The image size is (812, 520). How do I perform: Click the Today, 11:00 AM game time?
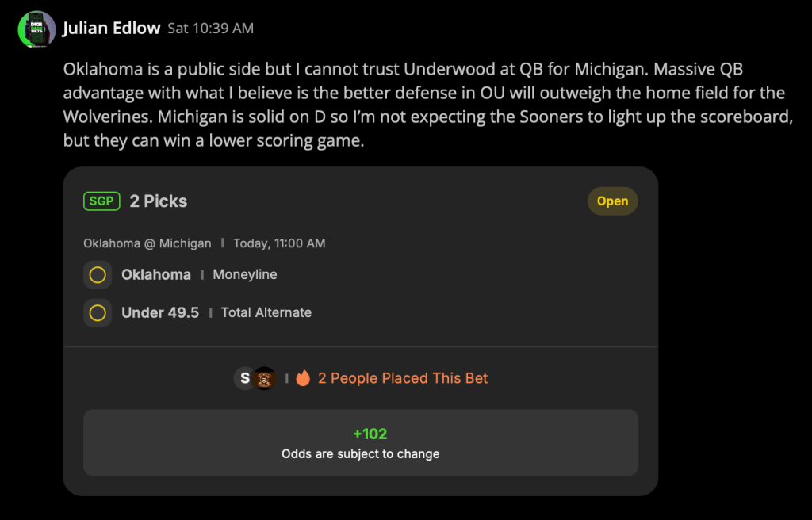point(279,243)
